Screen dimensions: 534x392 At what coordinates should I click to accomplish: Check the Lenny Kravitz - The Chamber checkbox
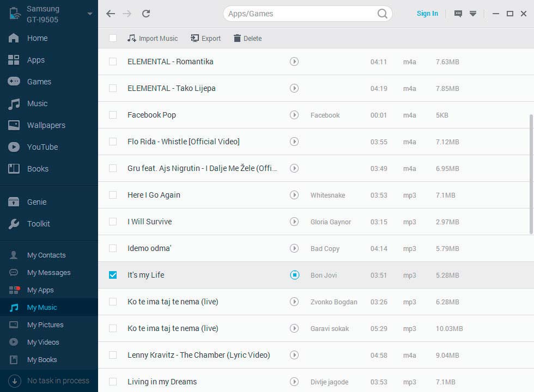point(113,355)
